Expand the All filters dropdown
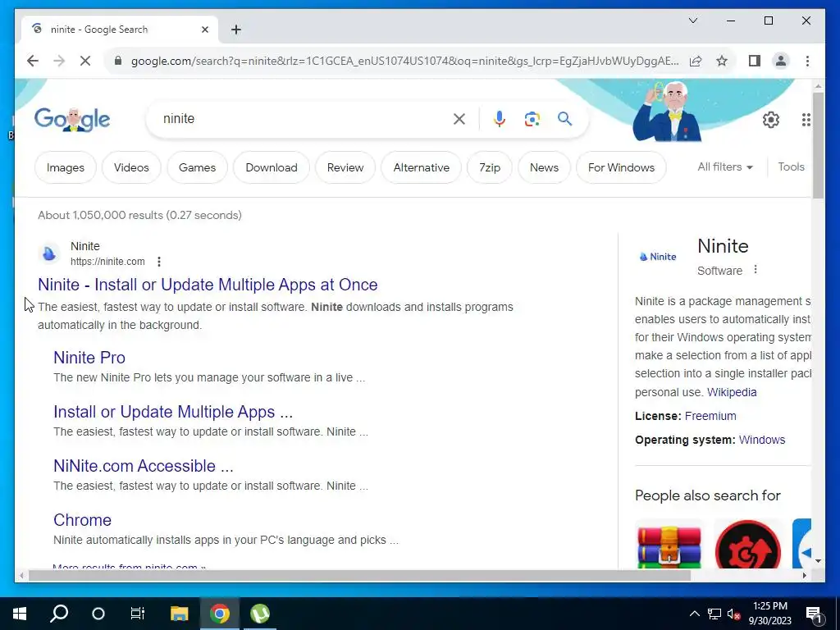Image resolution: width=840 pixels, height=630 pixels. [x=725, y=167]
